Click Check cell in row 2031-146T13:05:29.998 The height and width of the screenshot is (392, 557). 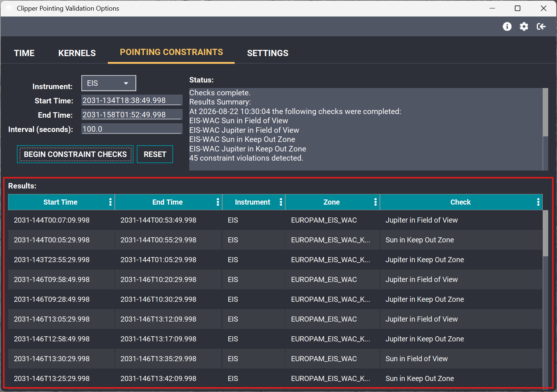click(x=461, y=319)
